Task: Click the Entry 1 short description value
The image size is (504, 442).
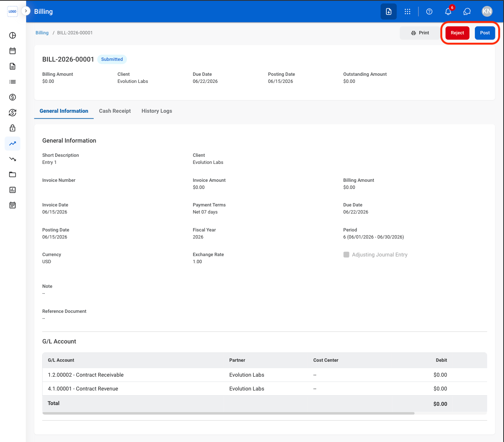Action: 49,162
